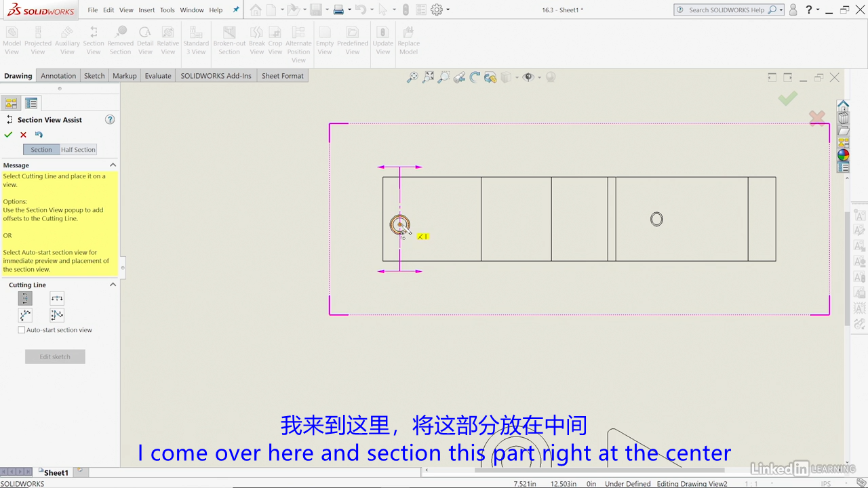Open the Help question mark dropdown arrow
Viewport: 868px width, 488px height.
coord(818,10)
